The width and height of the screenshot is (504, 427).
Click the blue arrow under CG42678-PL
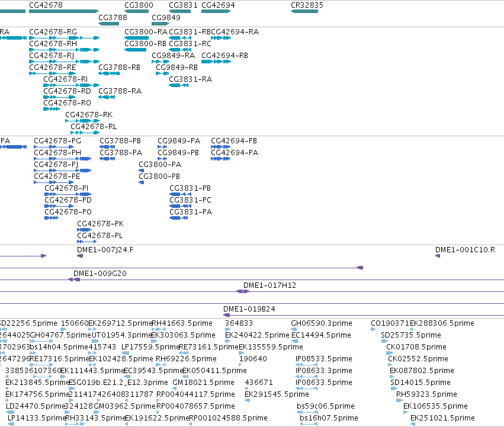tap(87, 242)
